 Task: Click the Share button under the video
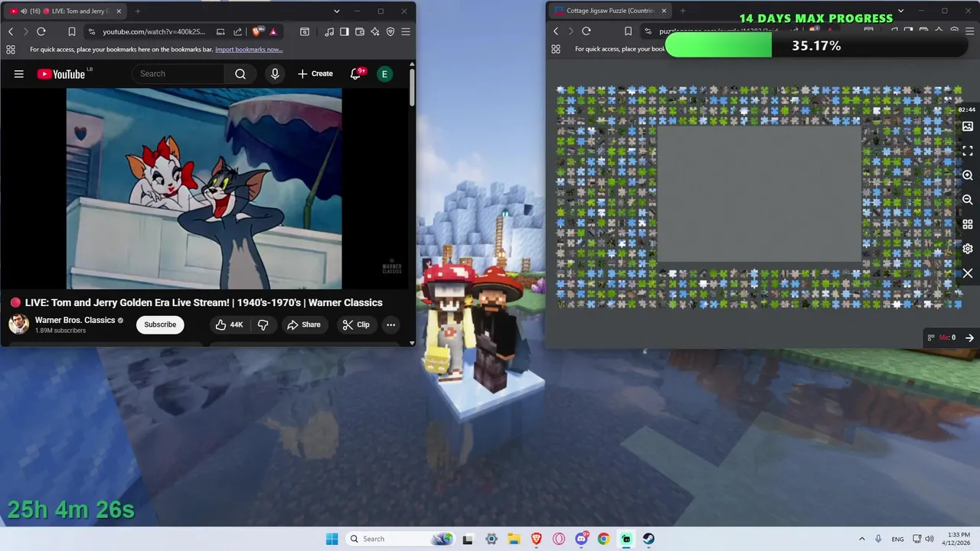[x=304, y=324]
